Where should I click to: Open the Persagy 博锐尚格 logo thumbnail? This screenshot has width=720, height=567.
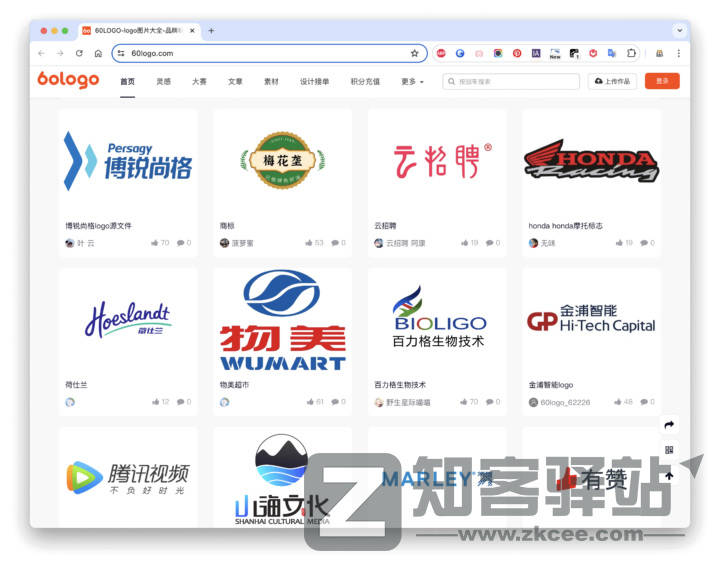click(x=128, y=161)
